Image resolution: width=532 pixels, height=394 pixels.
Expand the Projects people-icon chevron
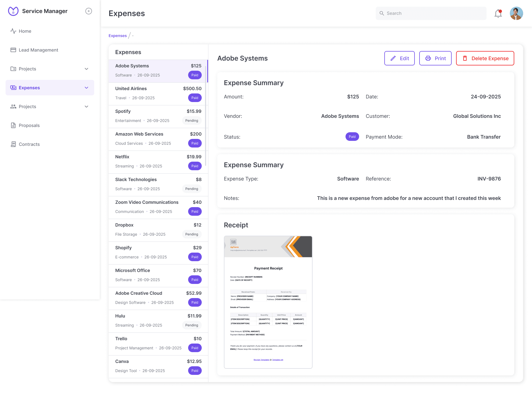pos(86,106)
